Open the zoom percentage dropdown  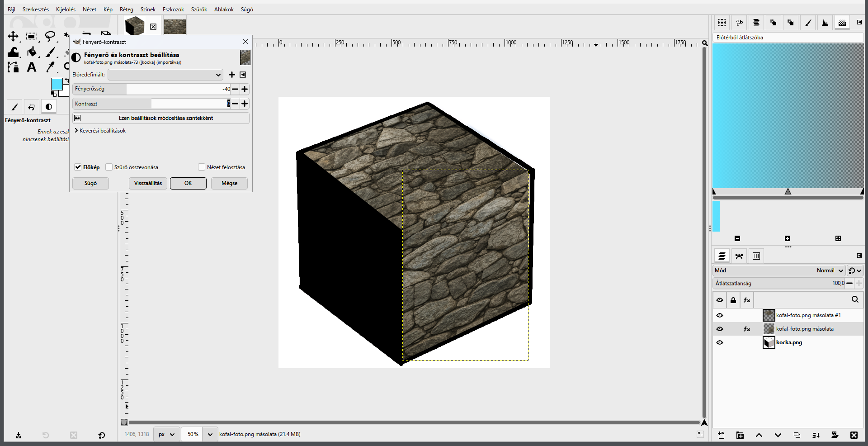[x=210, y=434]
